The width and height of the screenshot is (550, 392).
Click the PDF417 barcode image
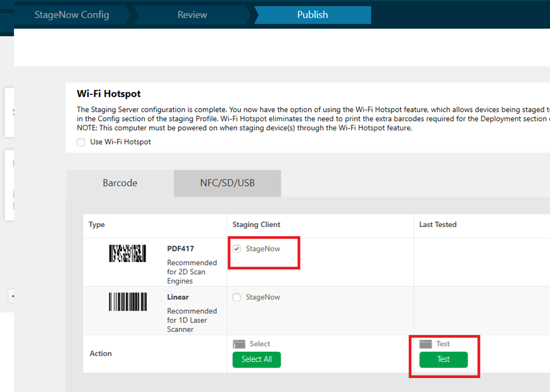click(x=127, y=252)
